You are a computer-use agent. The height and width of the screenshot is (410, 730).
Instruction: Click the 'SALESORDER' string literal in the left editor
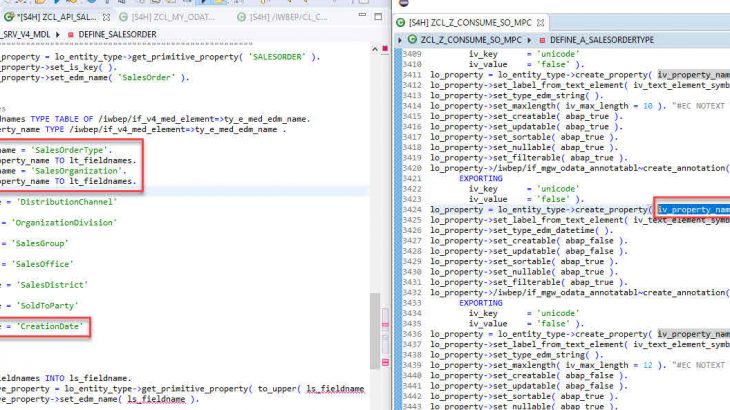pyautogui.click(x=277, y=57)
